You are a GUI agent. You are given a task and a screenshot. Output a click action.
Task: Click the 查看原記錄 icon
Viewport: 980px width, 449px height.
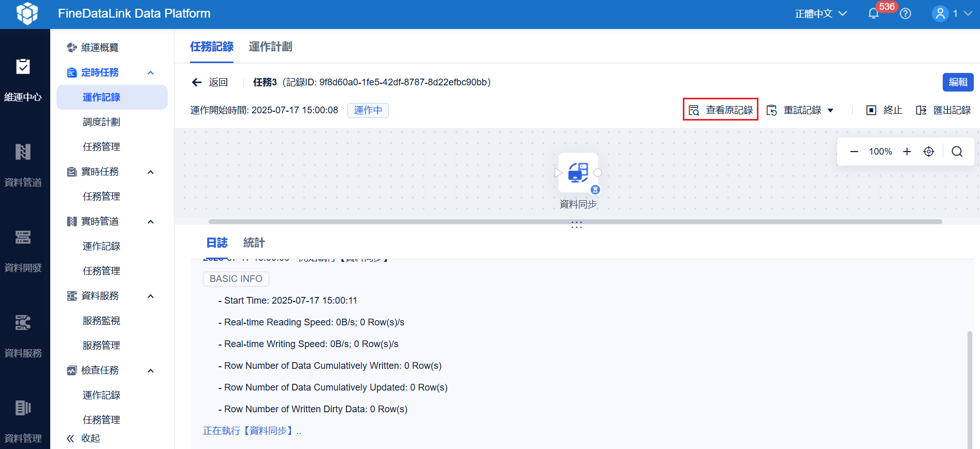(694, 110)
